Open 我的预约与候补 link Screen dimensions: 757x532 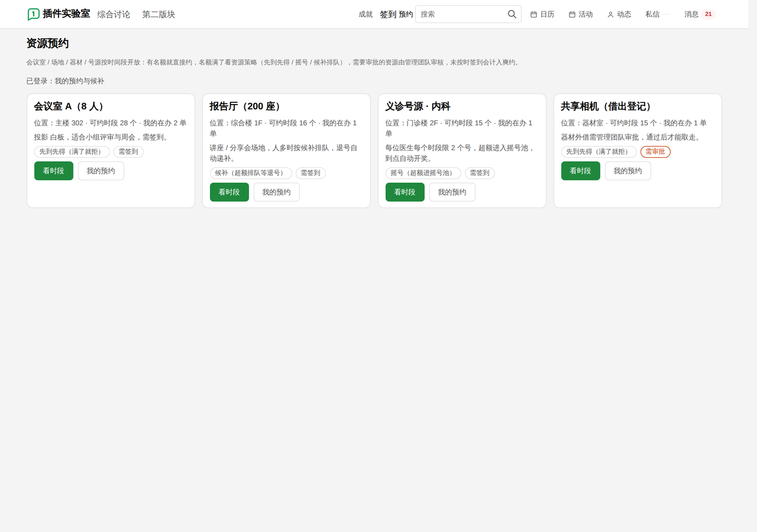click(x=79, y=81)
